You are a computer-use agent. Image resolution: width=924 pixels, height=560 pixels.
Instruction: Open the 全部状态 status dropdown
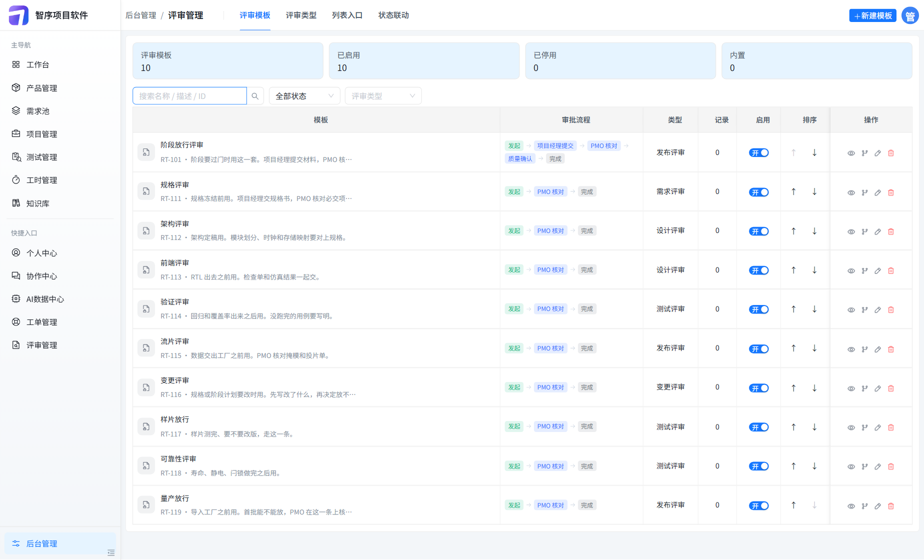pos(304,96)
